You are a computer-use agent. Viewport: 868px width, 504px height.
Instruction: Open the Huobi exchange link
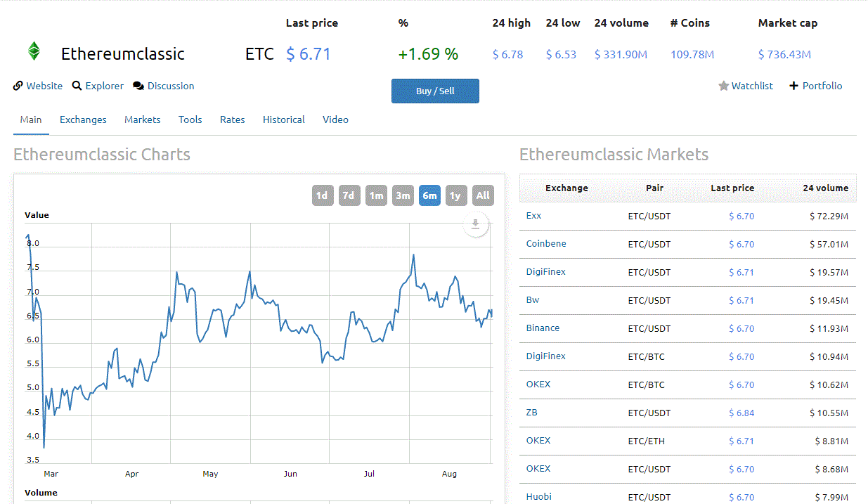click(539, 497)
